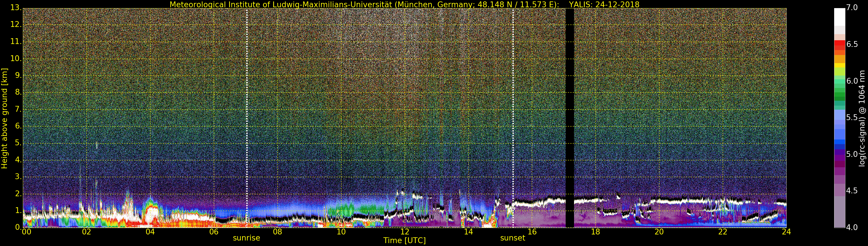Click the '7.' height tick label
Image resolution: width=868 pixels, height=246 pixels.
[x=18, y=109]
